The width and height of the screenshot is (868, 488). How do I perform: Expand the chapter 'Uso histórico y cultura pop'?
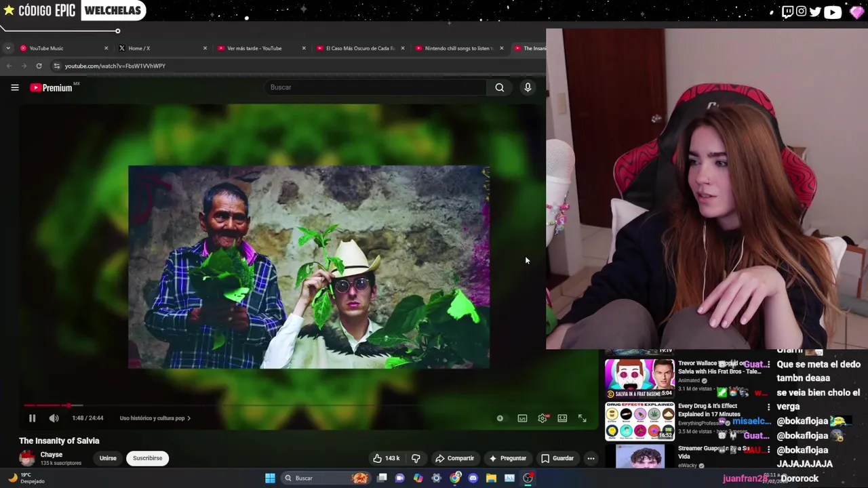coord(155,418)
